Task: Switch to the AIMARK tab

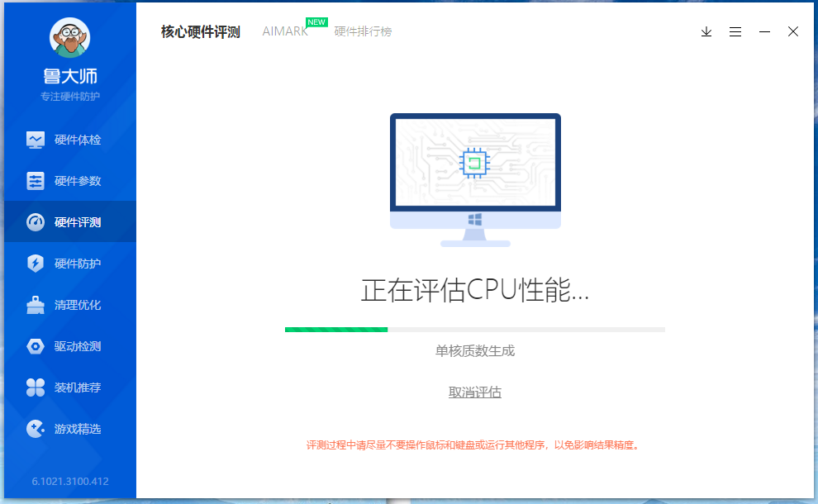Action: coord(284,31)
